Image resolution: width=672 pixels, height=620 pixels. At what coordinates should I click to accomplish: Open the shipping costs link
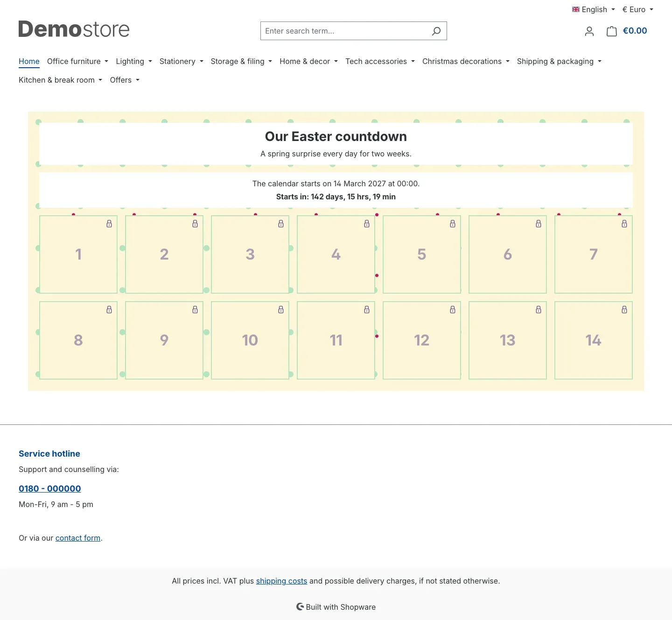pyautogui.click(x=281, y=581)
